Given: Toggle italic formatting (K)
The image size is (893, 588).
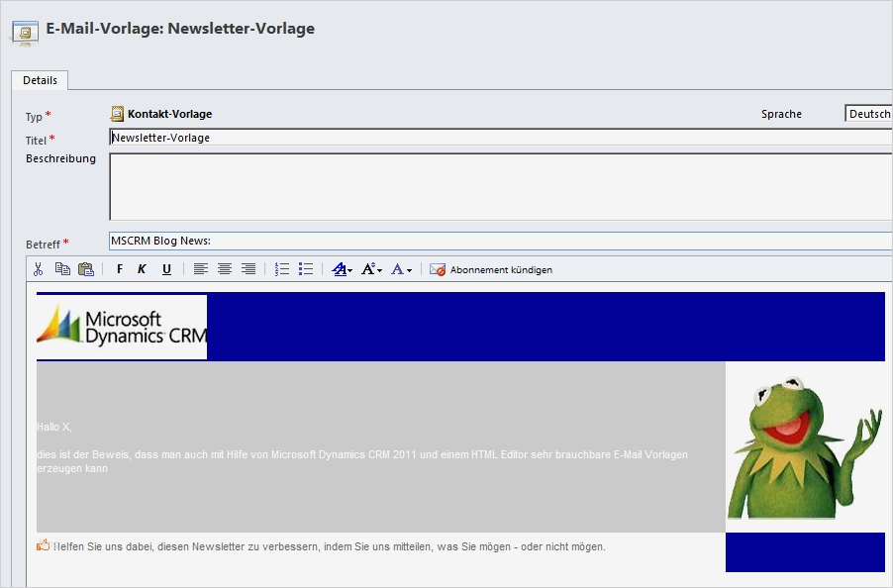Looking at the screenshot, I should 142,269.
